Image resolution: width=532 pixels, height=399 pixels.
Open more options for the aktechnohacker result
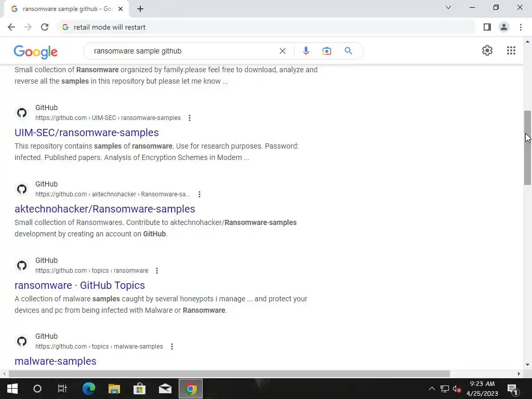coord(199,194)
